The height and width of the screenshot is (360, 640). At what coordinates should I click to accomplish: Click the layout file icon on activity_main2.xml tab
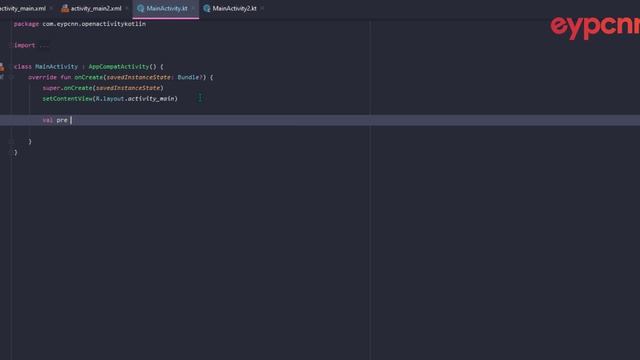64,9
